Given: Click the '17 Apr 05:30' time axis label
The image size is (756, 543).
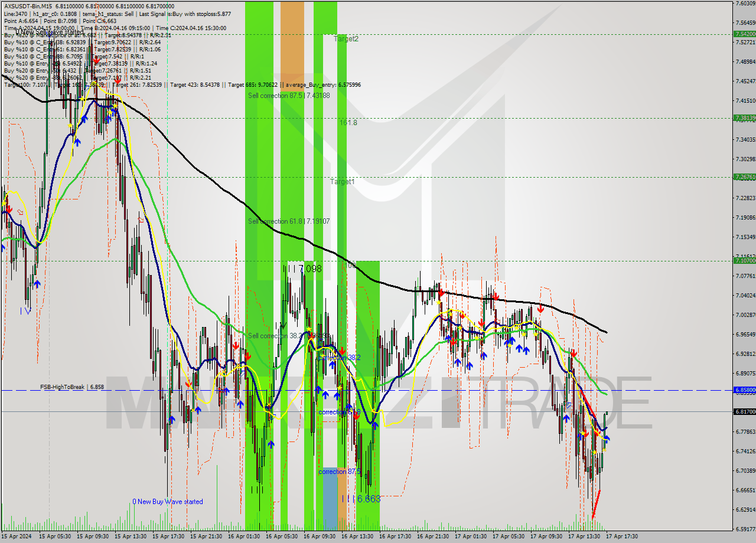Looking at the screenshot, I should 508,537.
